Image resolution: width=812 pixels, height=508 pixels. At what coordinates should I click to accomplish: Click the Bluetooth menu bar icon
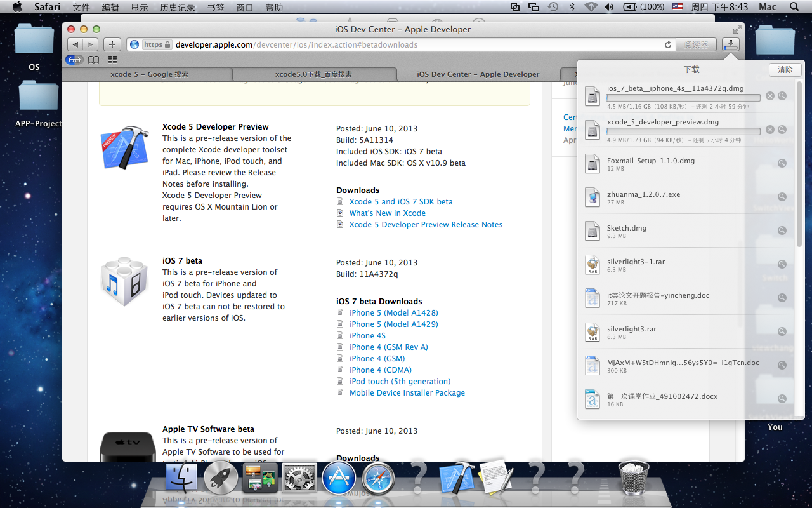[572, 7]
